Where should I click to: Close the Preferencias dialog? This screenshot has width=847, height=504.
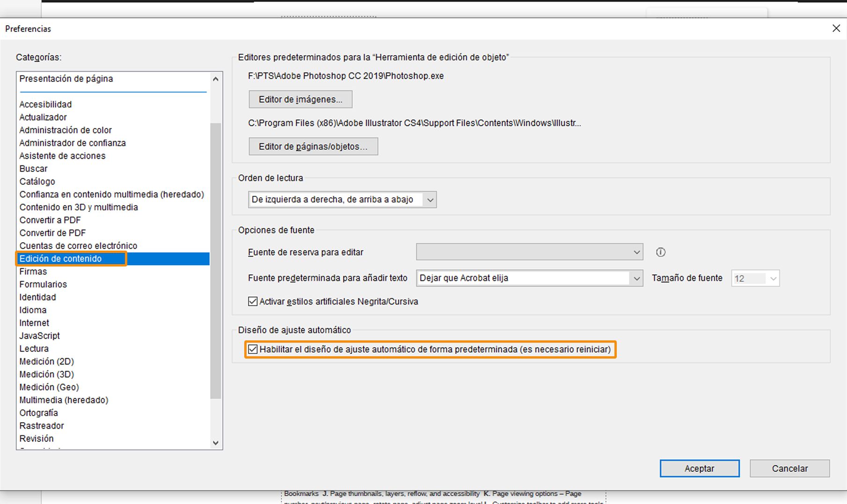click(836, 28)
